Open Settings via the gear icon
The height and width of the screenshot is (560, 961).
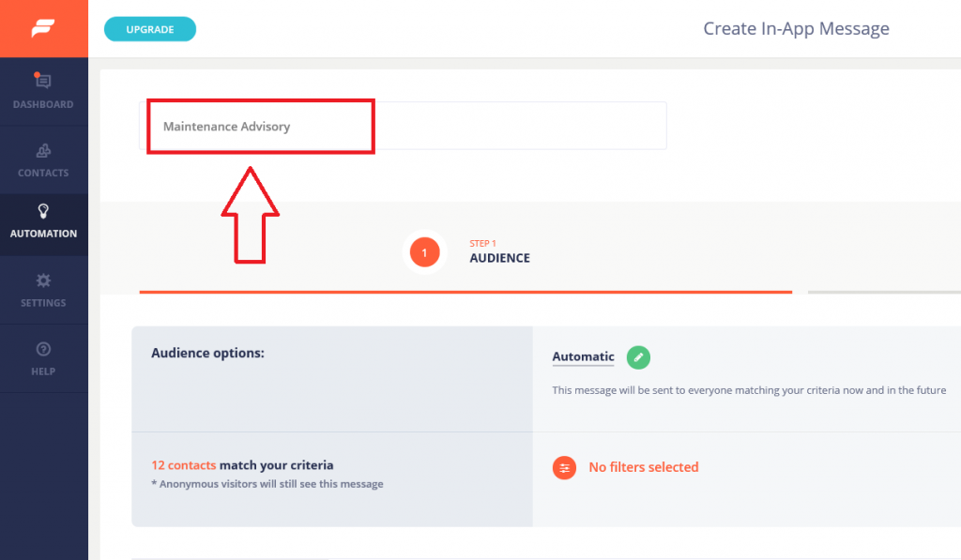pyautogui.click(x=43, y=280)
